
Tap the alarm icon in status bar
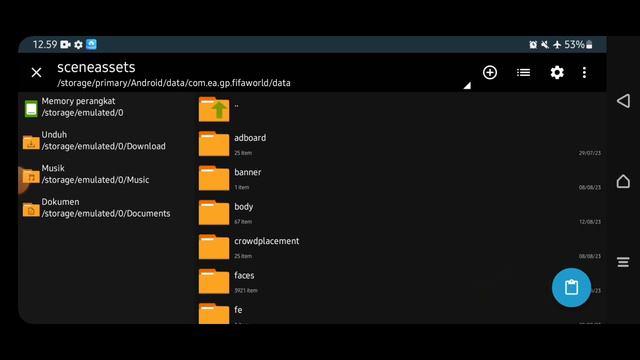pyautogui.click(x=533, y=44)
